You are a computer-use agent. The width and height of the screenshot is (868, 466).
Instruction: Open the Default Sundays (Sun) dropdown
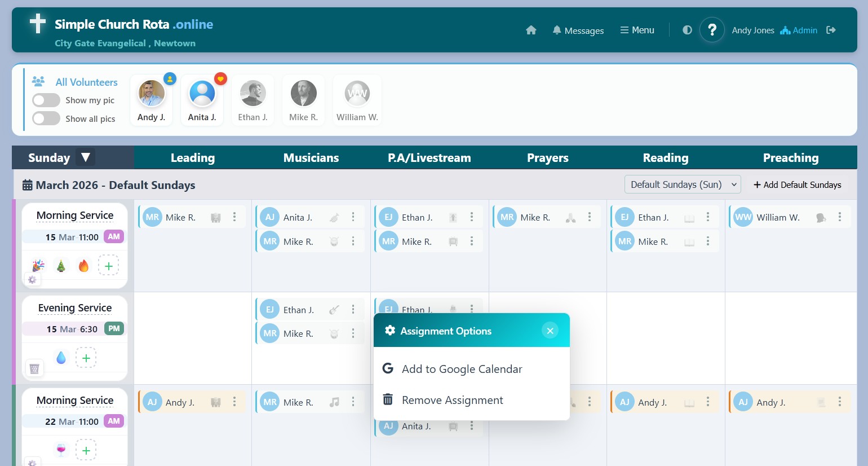(x=683, y=184)
